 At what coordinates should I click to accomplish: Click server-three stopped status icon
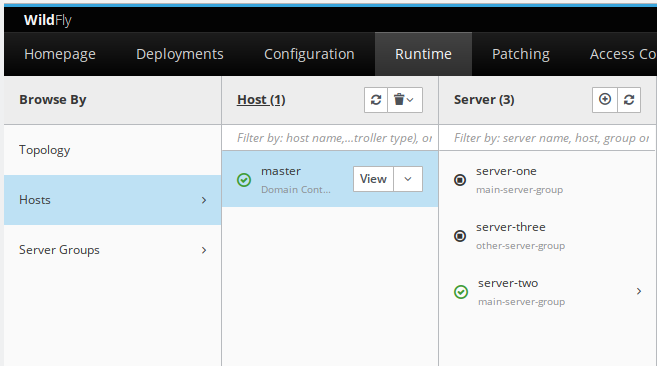460,236
